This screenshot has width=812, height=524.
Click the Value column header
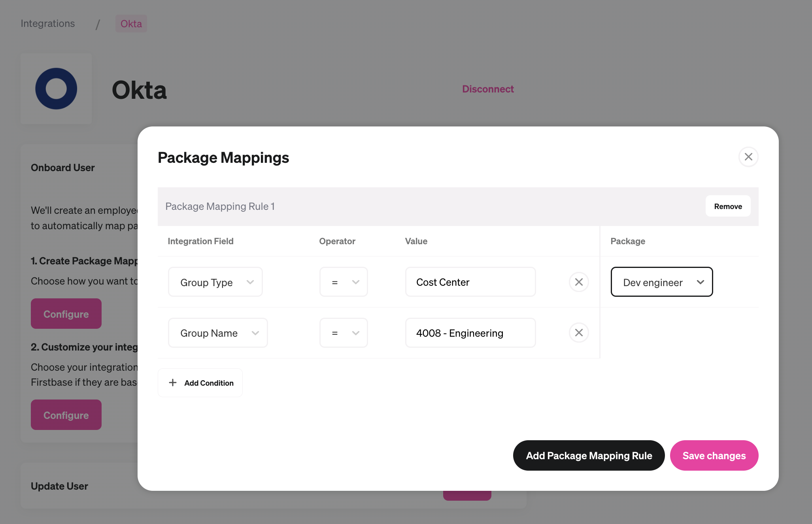coord(416,241)
